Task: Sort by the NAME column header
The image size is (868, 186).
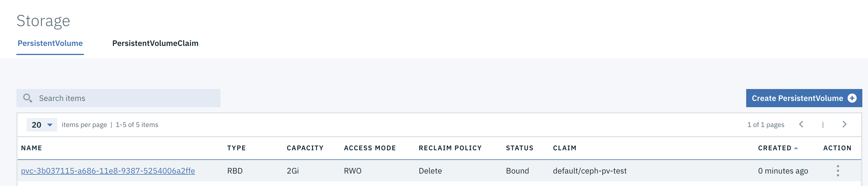Action: point(32,148)
